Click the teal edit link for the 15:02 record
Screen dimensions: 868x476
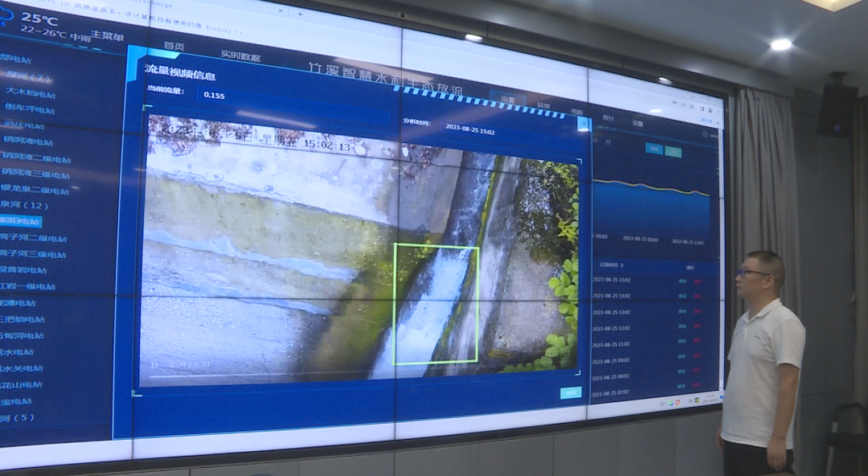click(682, 281)
